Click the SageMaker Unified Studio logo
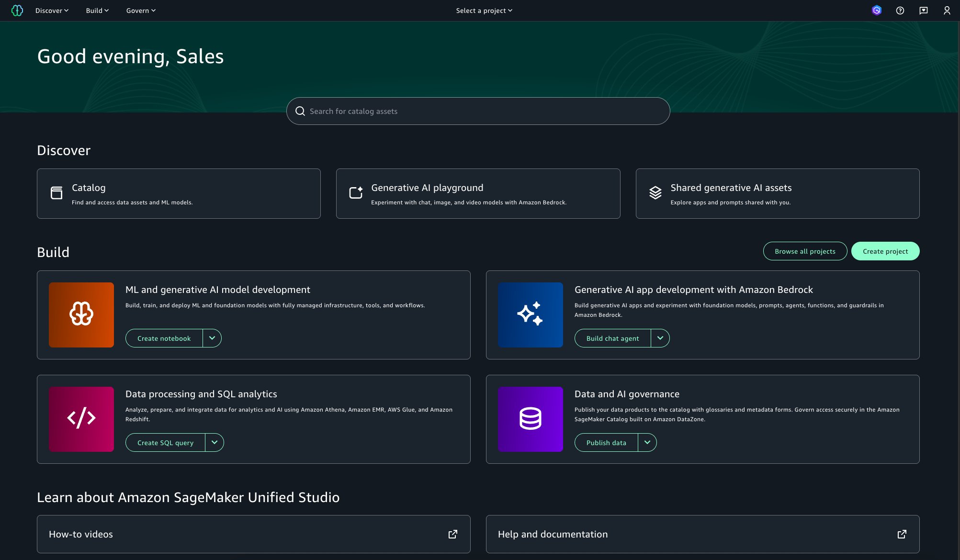 click(17, 11)
